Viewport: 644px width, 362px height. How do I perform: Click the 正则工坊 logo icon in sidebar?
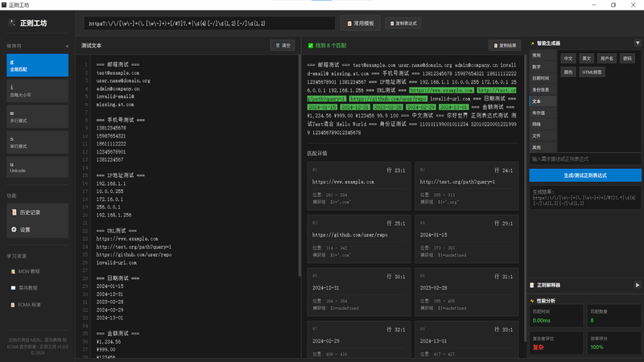pyautogui.click(x=12, y=23)
